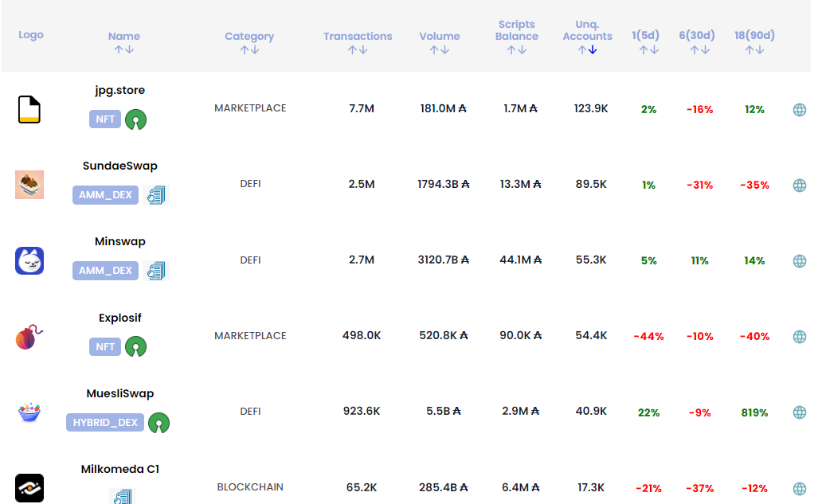Screen dimensions: 822x504
Task: Open the jpg.store name link
Action: (120, 90)
